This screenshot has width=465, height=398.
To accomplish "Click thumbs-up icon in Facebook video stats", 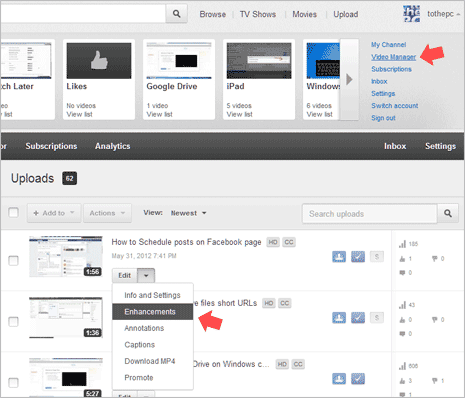I will pyautogui.click(x=402, y=259).
